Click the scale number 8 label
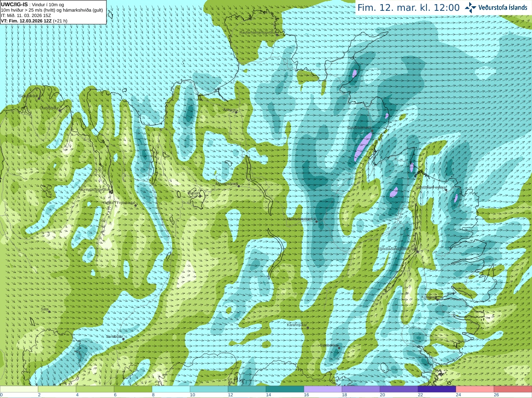 tap(153, 395)
